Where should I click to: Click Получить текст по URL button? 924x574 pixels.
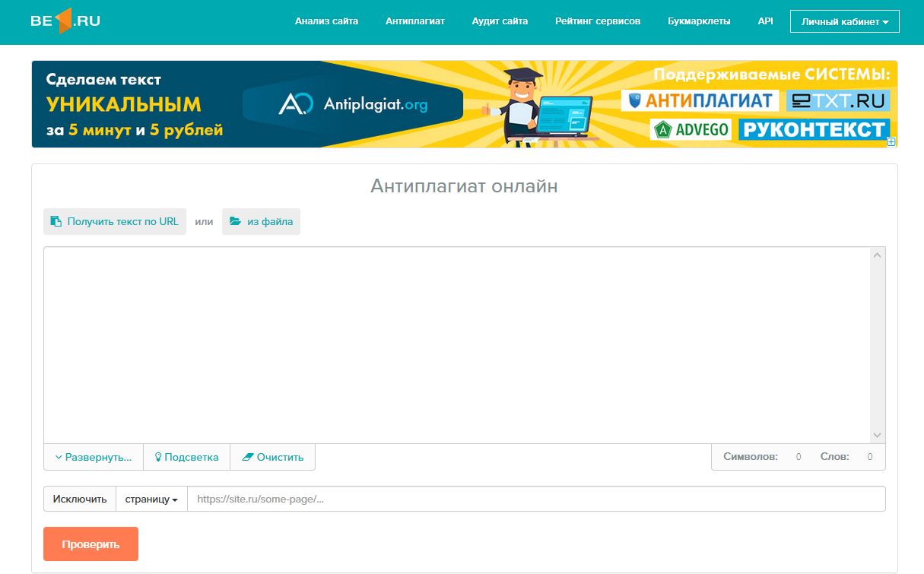[115, 222]
